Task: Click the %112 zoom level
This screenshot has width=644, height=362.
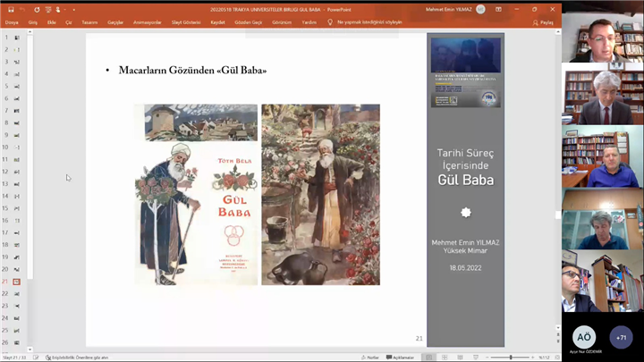Action: coord(544,358)
